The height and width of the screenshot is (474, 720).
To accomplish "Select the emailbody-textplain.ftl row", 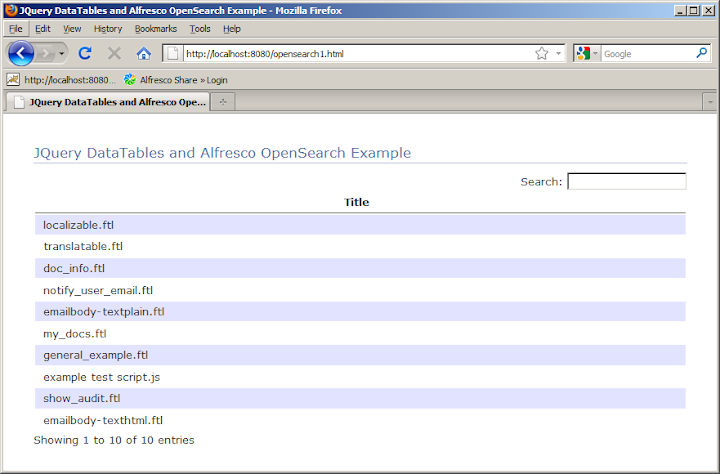I will coord(360,311).
